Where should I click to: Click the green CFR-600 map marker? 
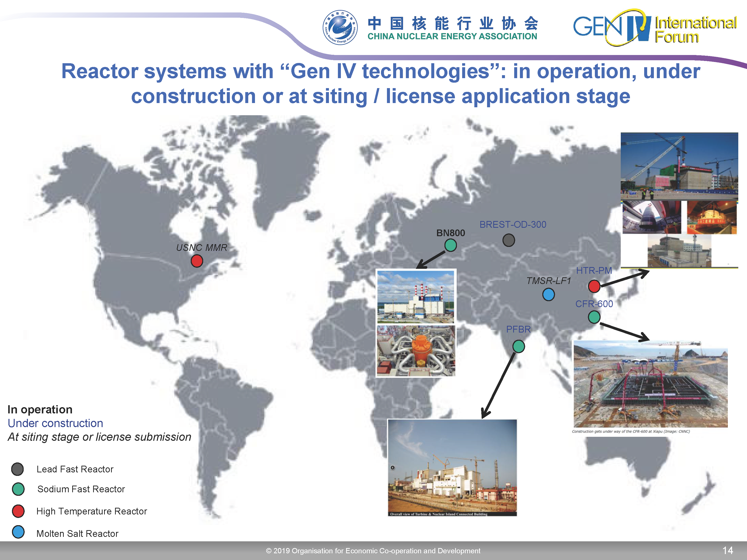click(594, 317)
